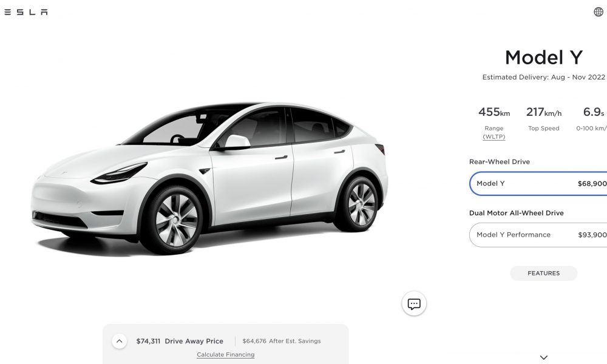Open the region and language globe icon
Viewport: 607px width, 364px height.
[x=599, y=12]
